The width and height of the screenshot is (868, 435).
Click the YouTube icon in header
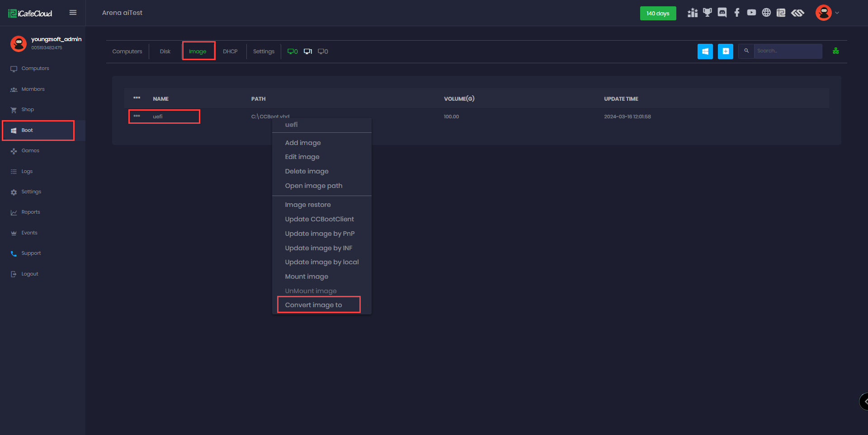click(751, 13)
